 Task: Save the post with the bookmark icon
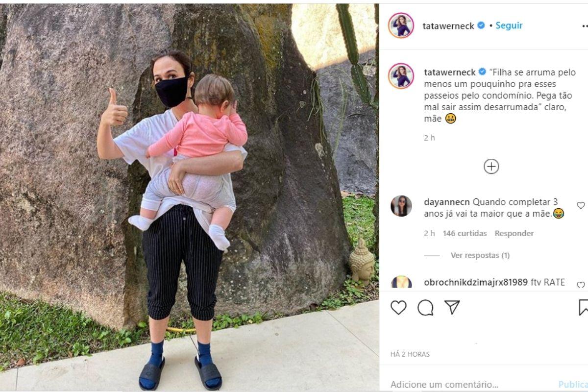pos(583,307)
